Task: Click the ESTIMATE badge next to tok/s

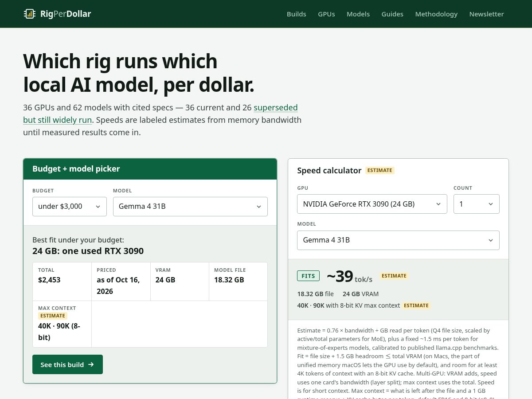Action: [394, 276]
